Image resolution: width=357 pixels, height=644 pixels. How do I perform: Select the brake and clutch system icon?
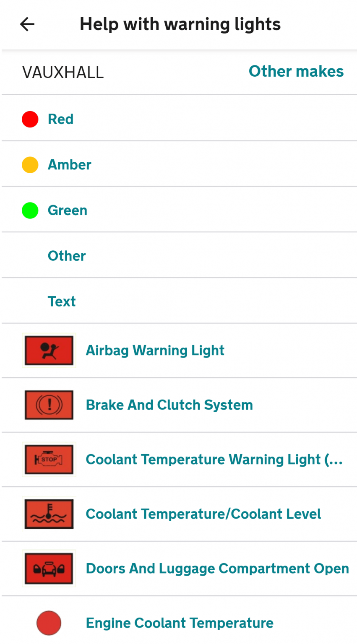point(49,405)
